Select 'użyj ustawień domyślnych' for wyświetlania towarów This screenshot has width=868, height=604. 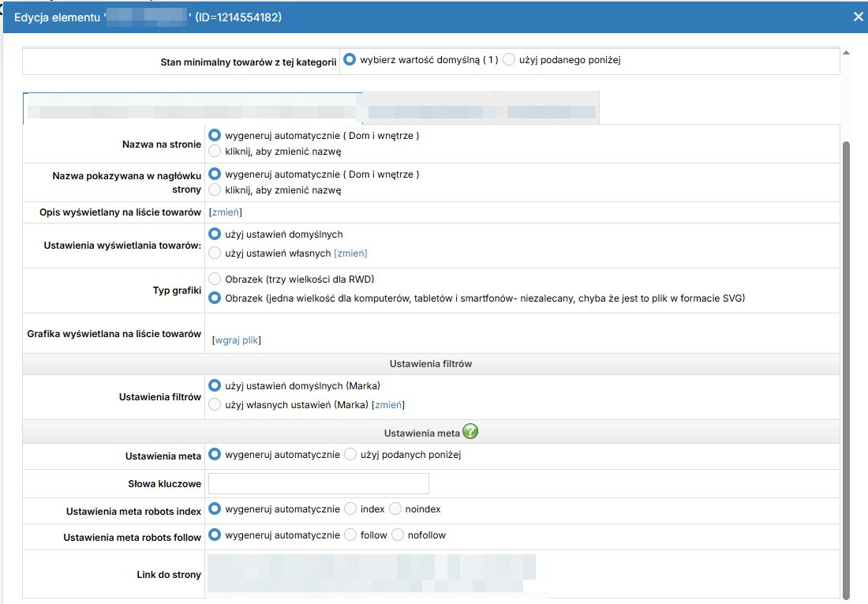pos(214,234)
